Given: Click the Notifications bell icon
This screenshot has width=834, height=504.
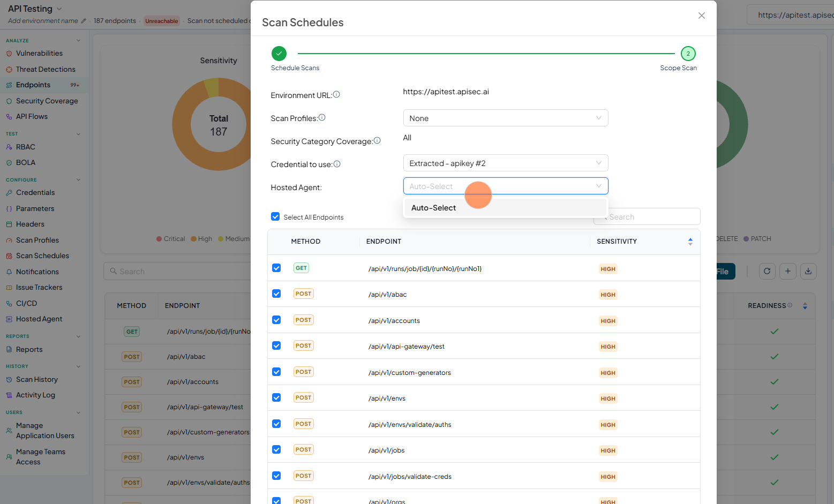Looking at the screenshot, I should [x=9, y=272].
